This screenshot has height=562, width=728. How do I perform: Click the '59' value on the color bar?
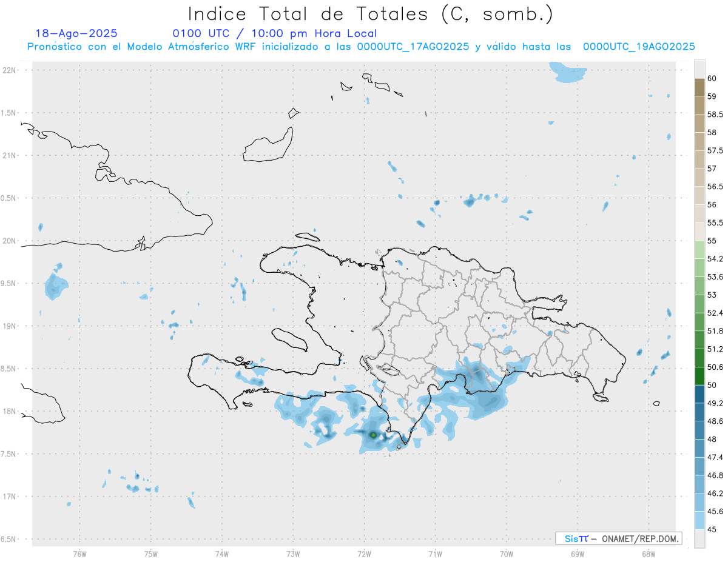(712, 96)
